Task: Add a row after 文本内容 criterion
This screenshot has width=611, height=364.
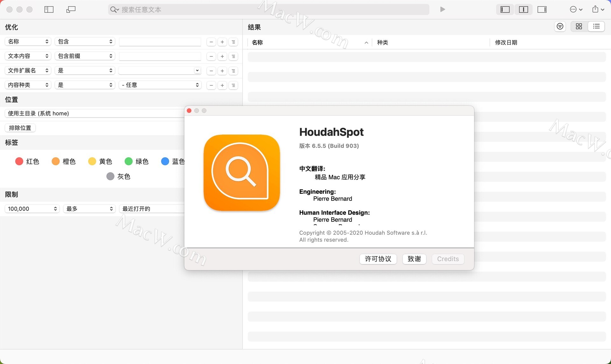Action: pos(222,57)
